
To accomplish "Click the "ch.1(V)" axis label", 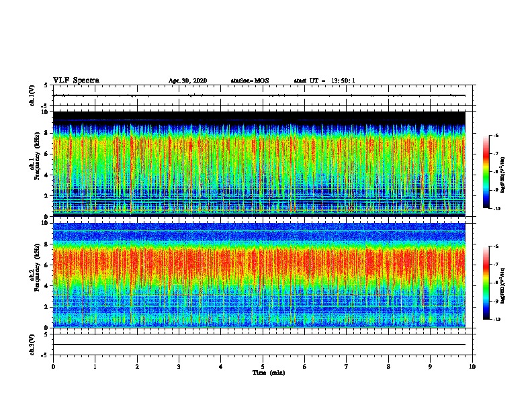I will [32, 95].
